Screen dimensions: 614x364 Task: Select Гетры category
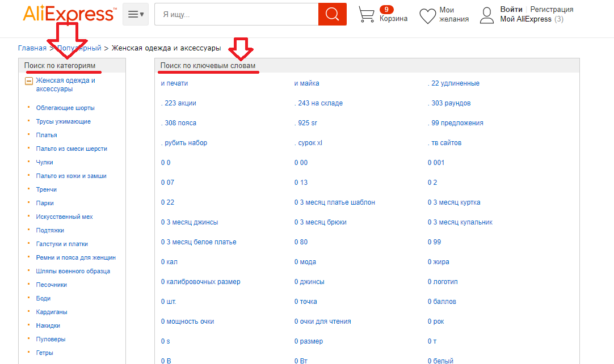tap(44, 353)
